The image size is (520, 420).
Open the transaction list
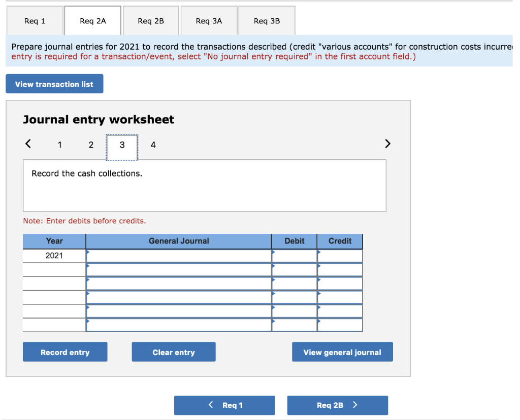coord(54,83)
